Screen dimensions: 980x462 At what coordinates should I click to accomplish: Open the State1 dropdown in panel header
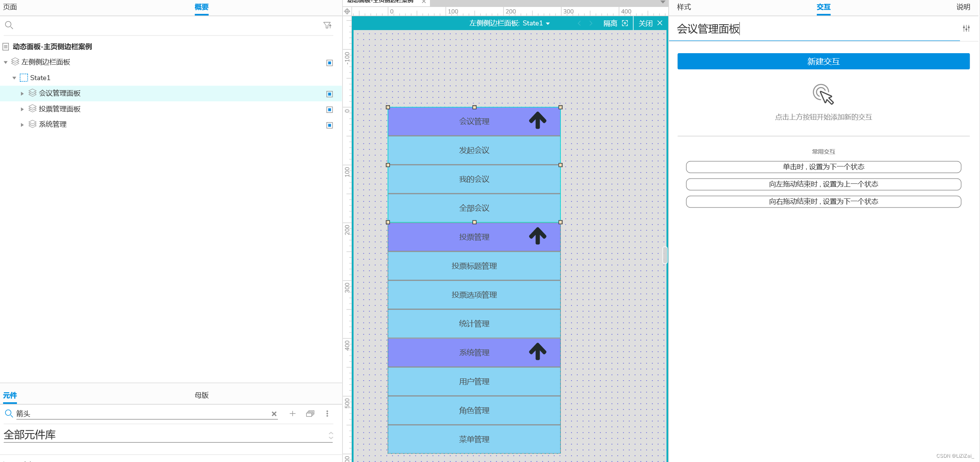click(x=548, y=24)
